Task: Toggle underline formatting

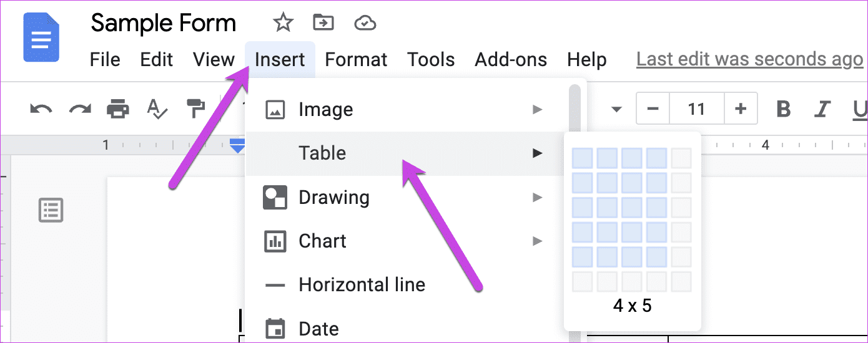Action: (x=861, y=110)
